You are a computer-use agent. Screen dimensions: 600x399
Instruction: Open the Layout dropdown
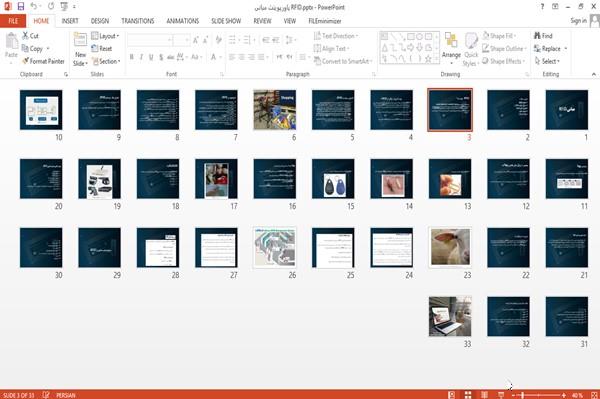click(105, 36)
